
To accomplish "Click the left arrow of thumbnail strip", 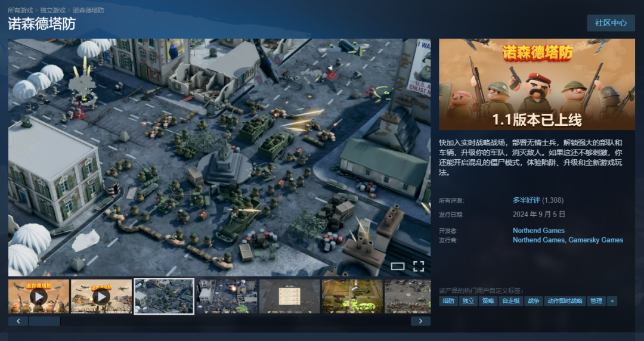I will [x=18, y=321].
